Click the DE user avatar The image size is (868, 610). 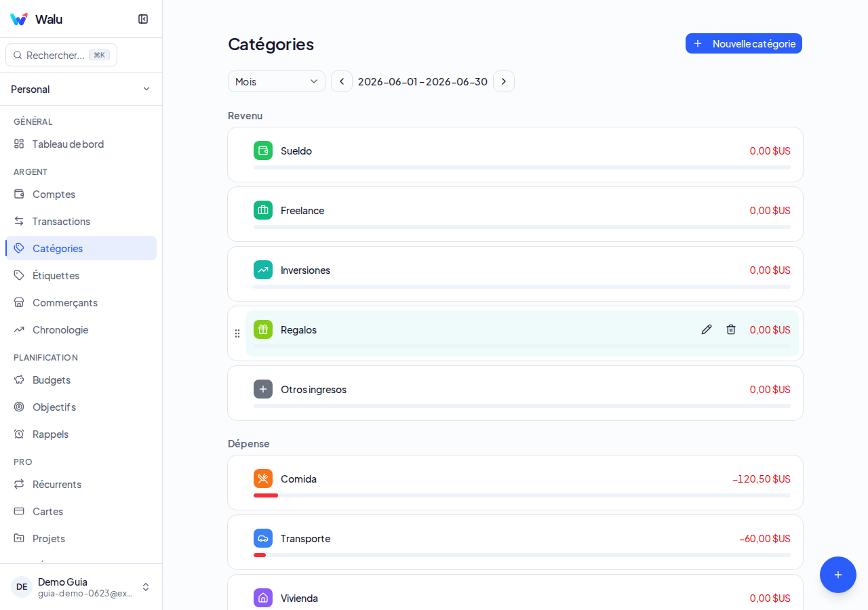[22, 587]
